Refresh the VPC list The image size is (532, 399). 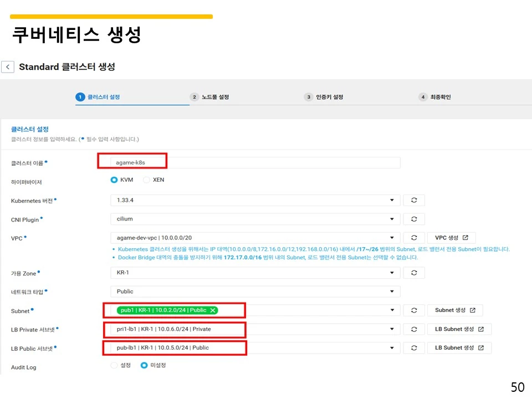click(414, 238)
